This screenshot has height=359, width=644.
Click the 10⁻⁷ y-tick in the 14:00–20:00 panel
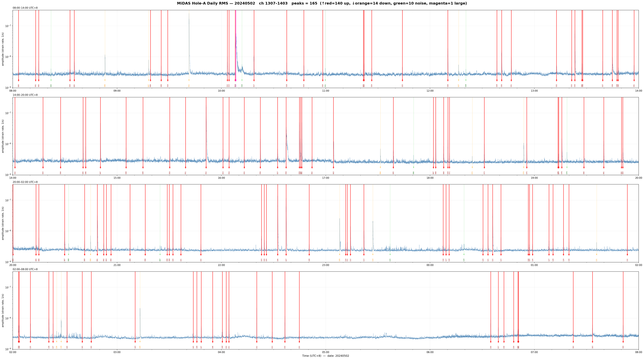(8, 113)
